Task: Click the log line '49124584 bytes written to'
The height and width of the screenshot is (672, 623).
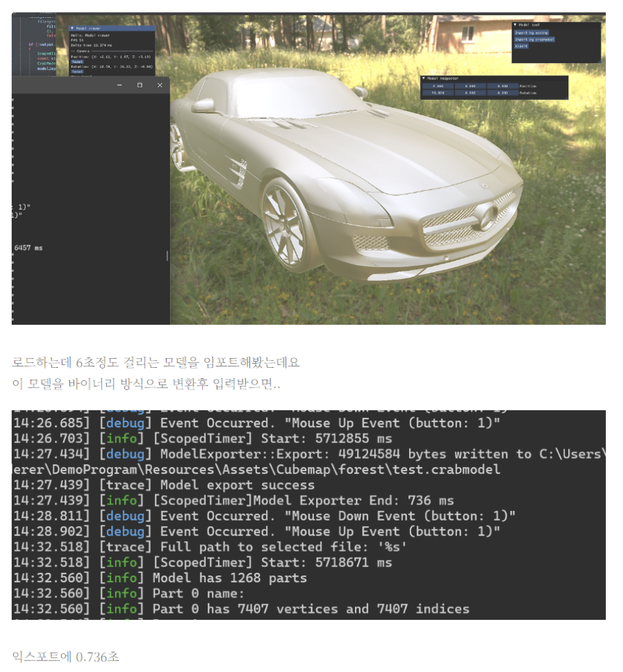Action: click(x=435, y=454)
